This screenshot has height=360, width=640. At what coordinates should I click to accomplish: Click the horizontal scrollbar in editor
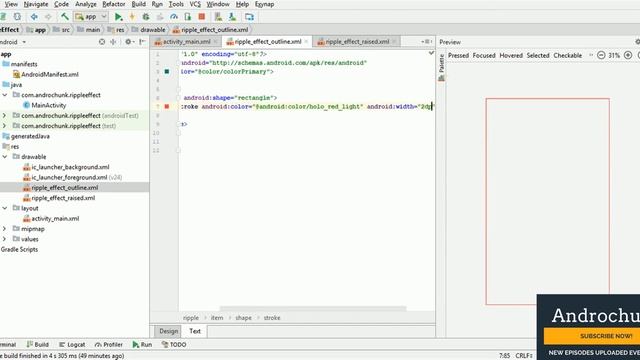[x=313, y=308]
